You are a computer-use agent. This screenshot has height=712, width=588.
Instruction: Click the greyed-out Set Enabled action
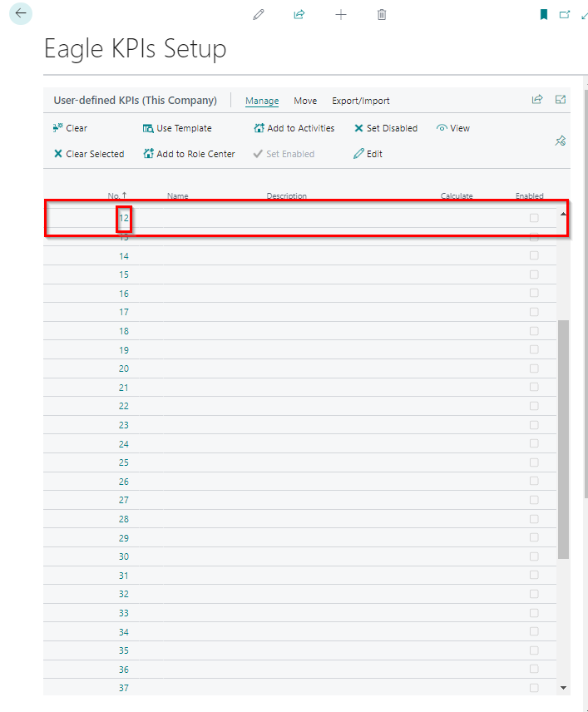tap(284, 154)
